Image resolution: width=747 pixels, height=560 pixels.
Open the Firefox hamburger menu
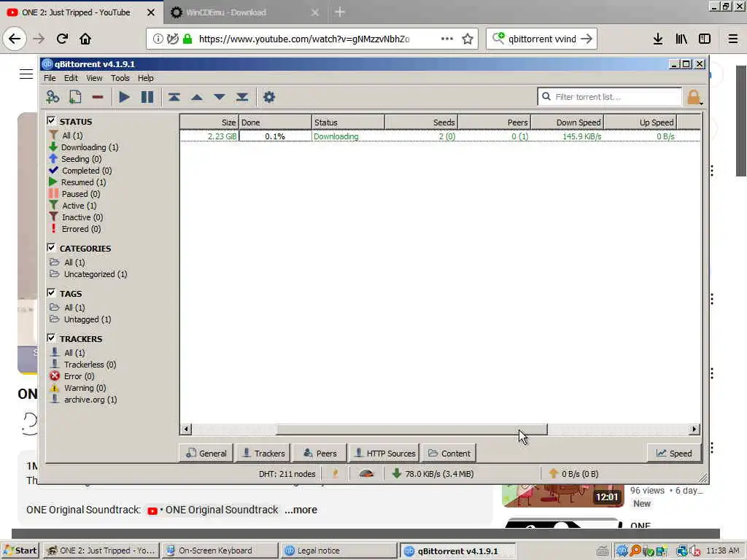(733, 39)
